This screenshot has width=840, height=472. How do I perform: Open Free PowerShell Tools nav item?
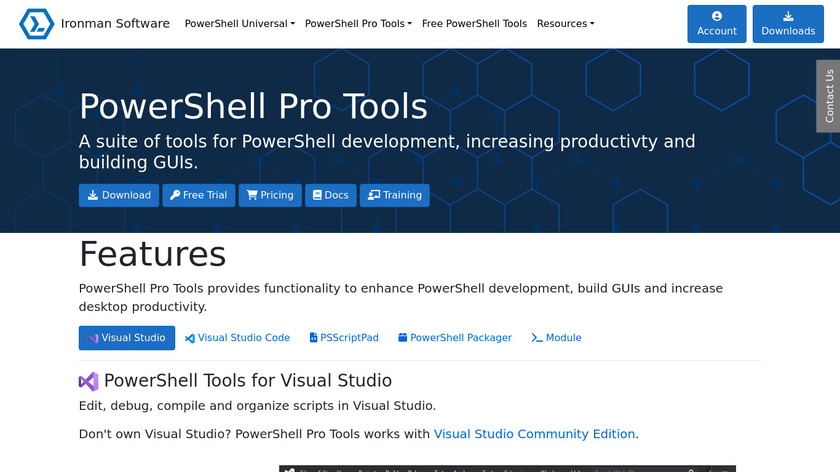click(474, 24)
